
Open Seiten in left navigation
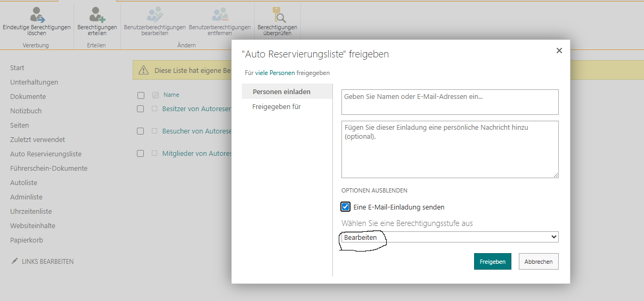(x=20, y=125)
